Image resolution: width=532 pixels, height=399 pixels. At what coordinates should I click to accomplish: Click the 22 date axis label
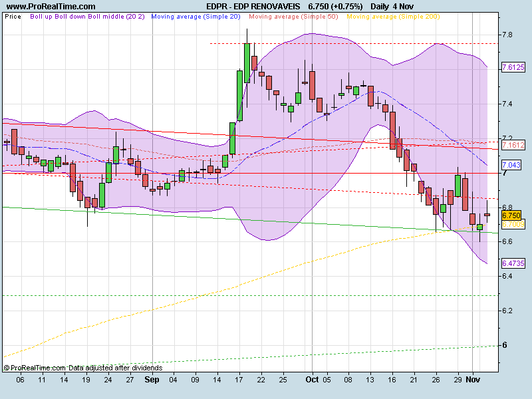[261, 380]
